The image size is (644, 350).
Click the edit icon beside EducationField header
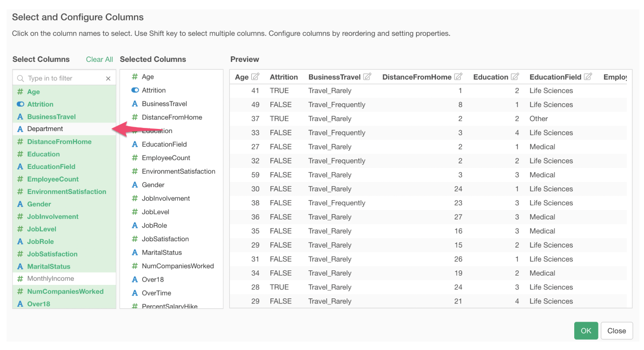click(588, 77)
